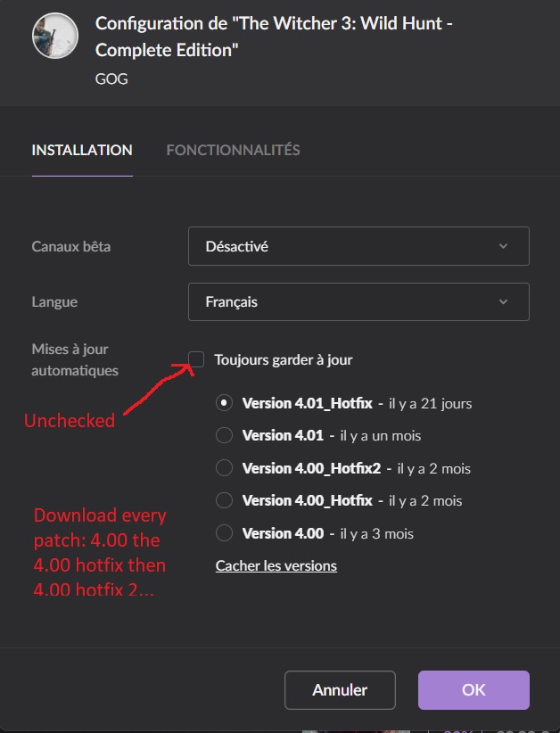The width and height of the screenshot is (560, 733).
Task: Click the Cacher les versions link
Action: click(276, 565)
